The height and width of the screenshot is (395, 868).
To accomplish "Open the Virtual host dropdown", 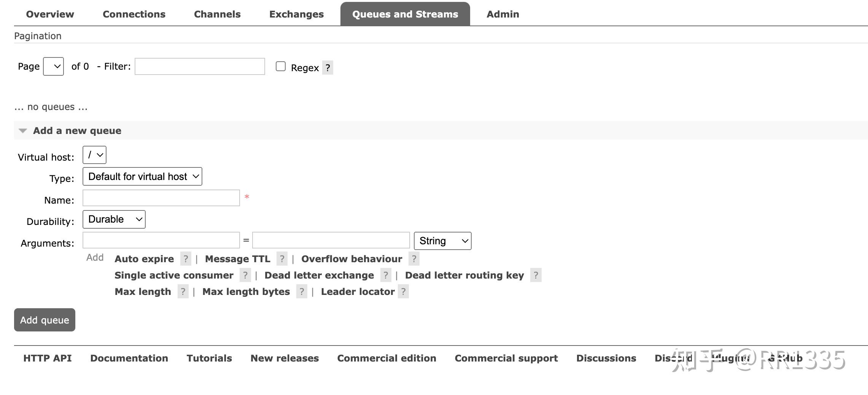I will (x=94, y=155).
